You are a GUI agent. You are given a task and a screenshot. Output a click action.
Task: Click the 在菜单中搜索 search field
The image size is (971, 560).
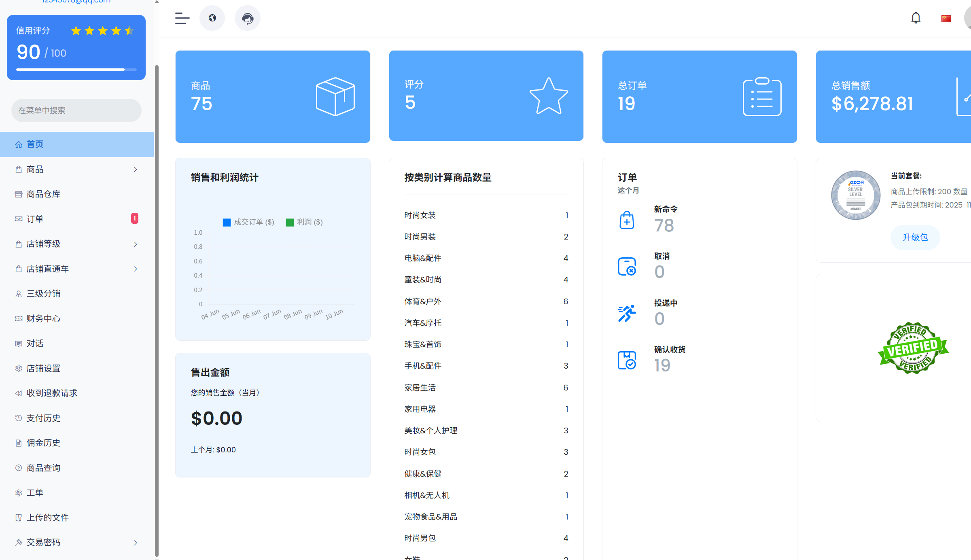click(x=76, y=110)
